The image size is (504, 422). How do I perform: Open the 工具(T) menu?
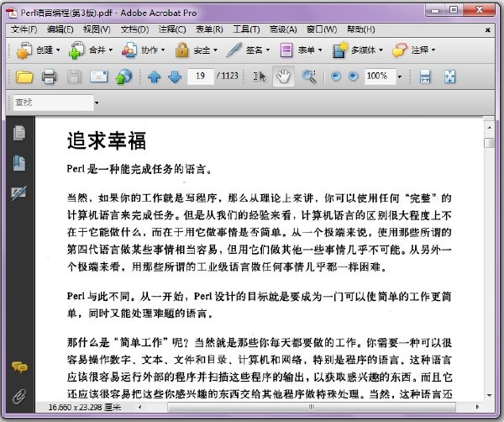coord(246,29)
